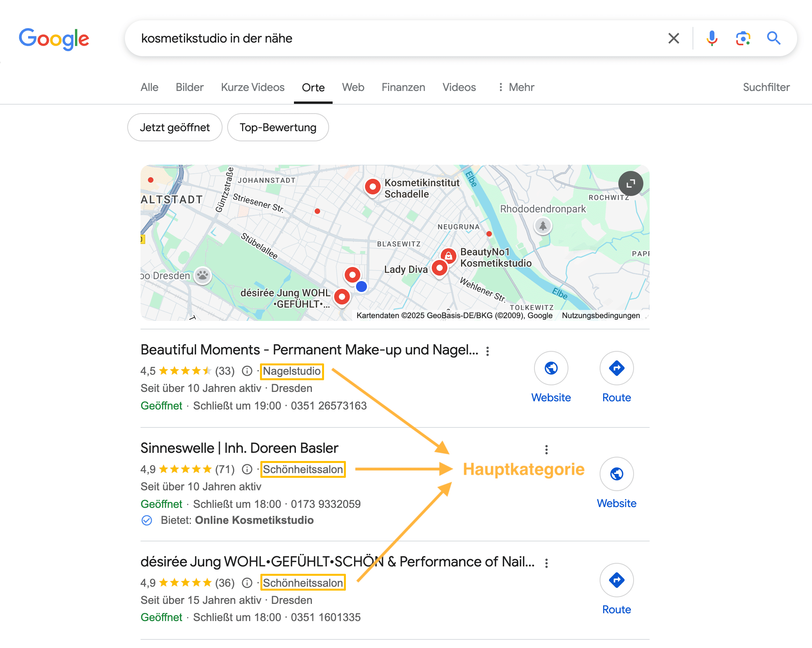812x648 pixels.
Task: Click Bietet: Online Kosmetikstudio text
Action: (x=237, y=520)
